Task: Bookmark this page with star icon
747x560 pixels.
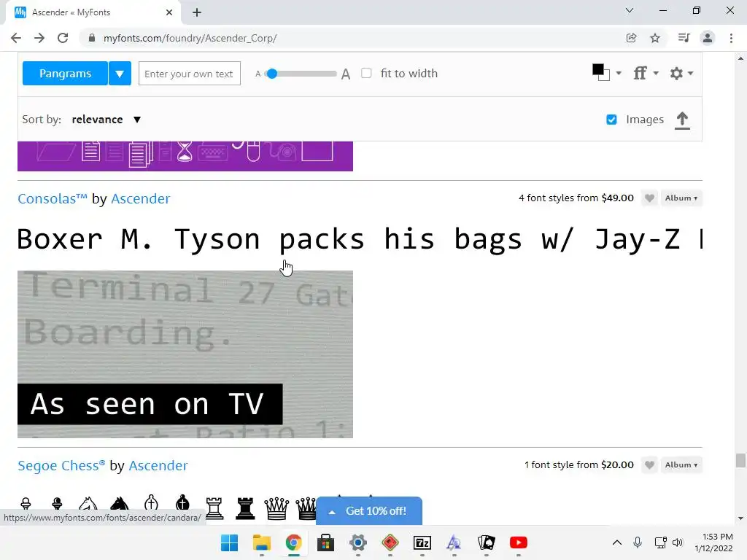Action: click(655, 38)
